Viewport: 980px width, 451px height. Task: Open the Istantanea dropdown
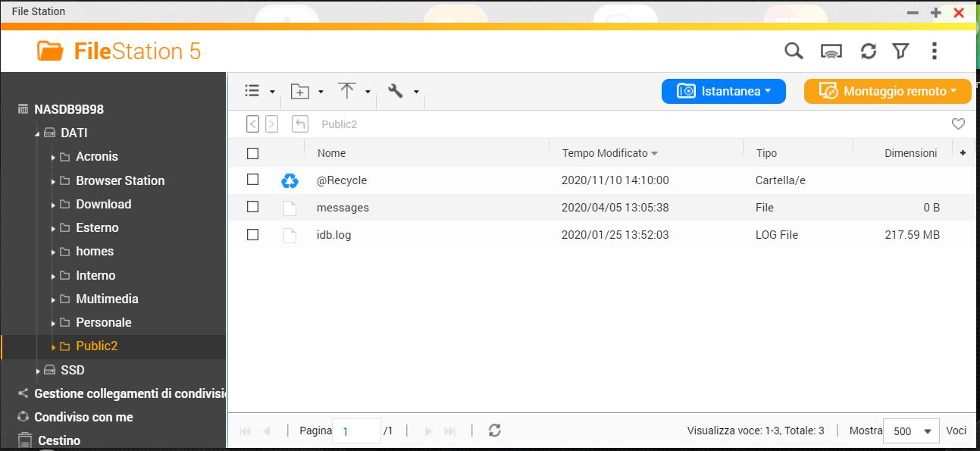(723, 91)
